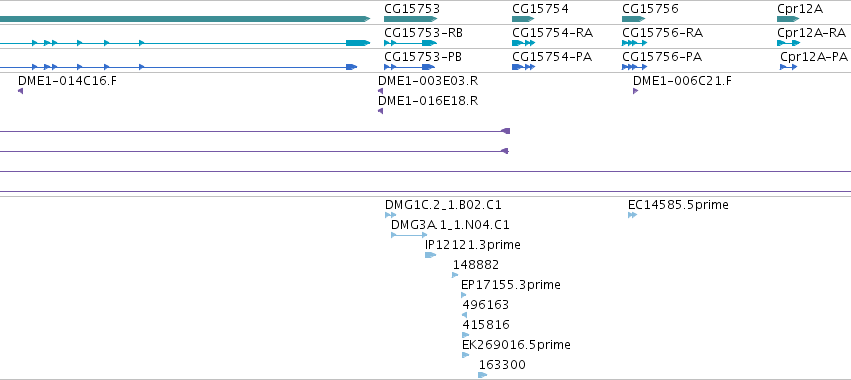Screen dimensions: 851x380
Task: Click the DME1-014C16.F purple marker
Action: point(20,91)
